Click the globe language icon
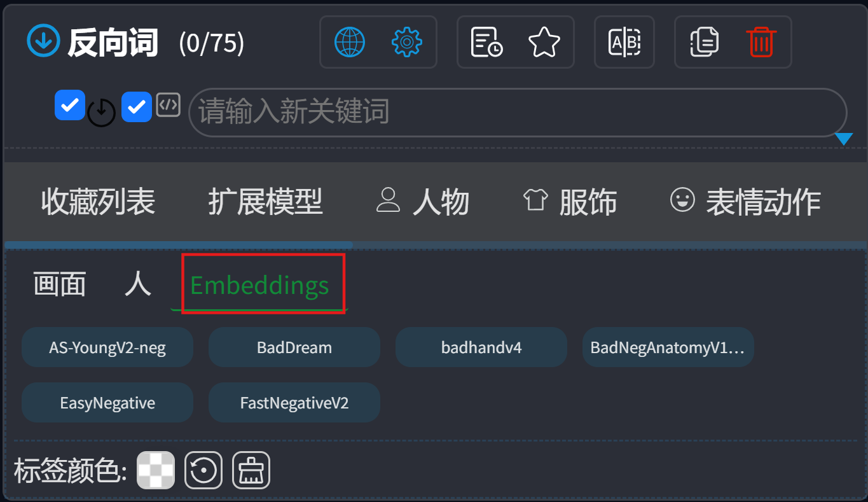 click(350, 42)
